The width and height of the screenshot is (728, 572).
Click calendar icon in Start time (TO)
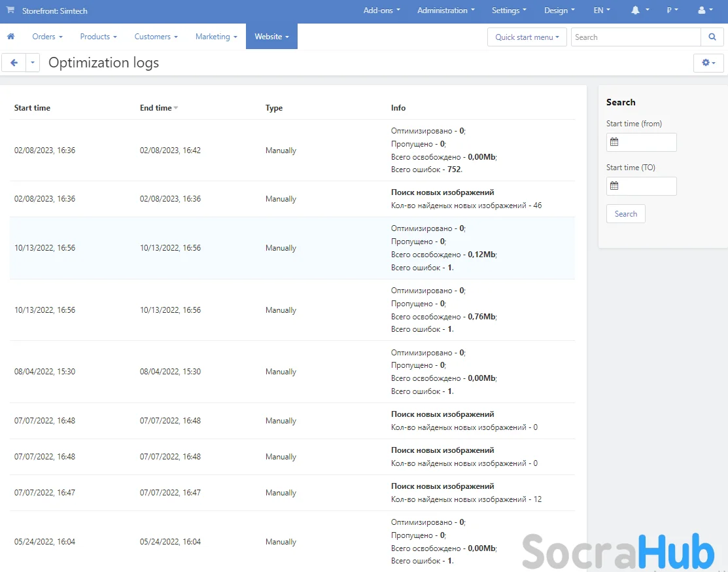coord(614,186)
